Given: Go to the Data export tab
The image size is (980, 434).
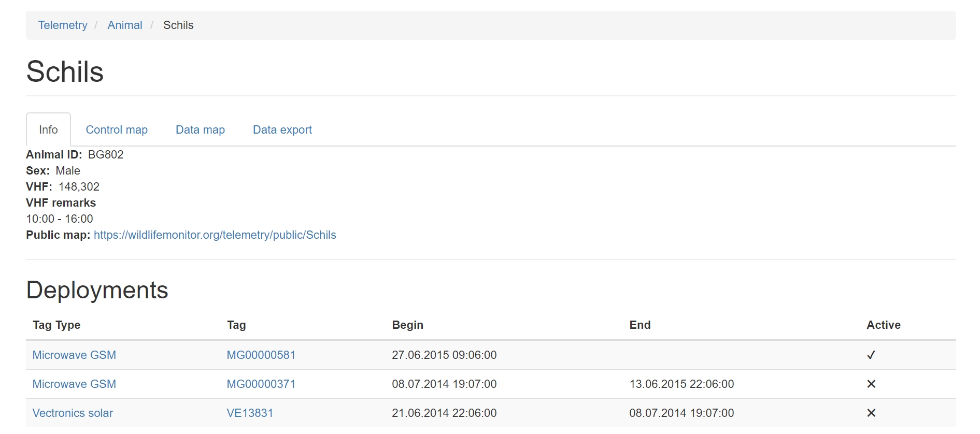Looking at the screenshot, I should 282,129.
